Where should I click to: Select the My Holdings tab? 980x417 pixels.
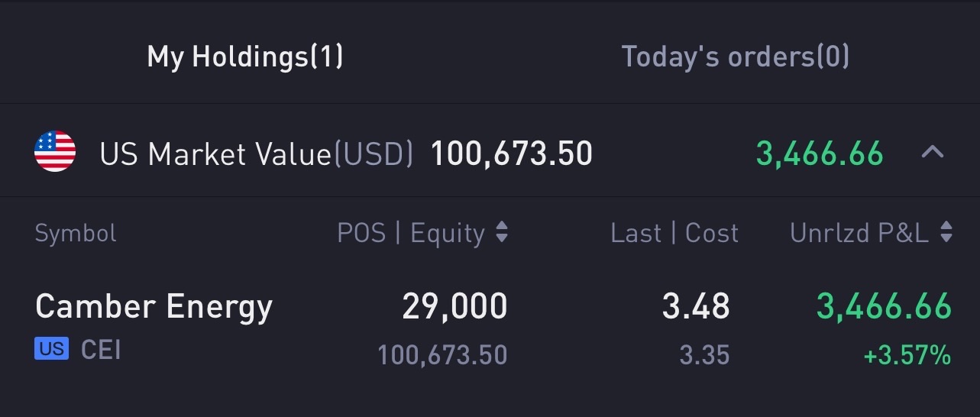pyautogui.click(x=245, y=57)
